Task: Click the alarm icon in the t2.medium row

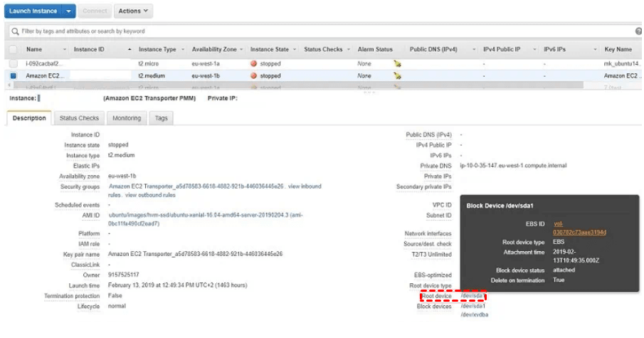Action: (397, 75)
